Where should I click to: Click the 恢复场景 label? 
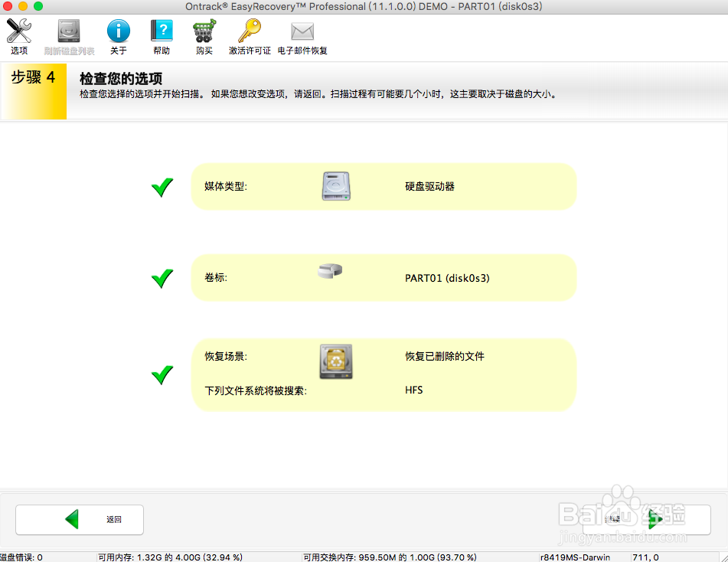226,356
